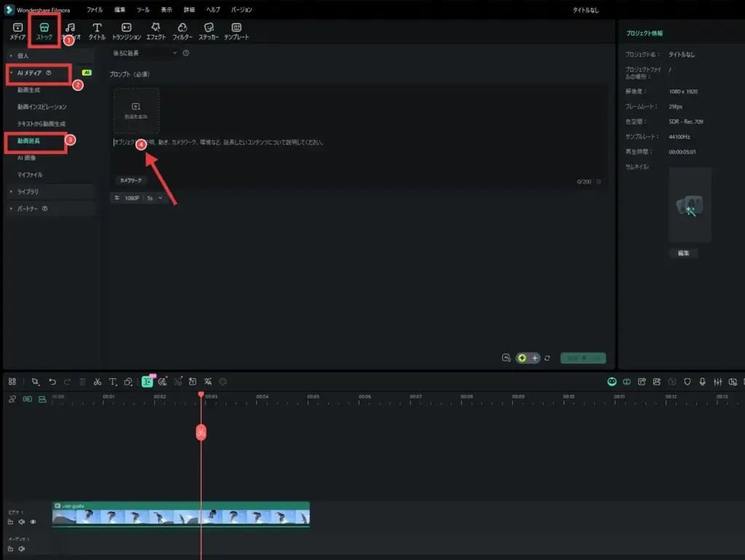
Task: Click the scissors split icon in timeline toolbar
Action: [97, 382]
